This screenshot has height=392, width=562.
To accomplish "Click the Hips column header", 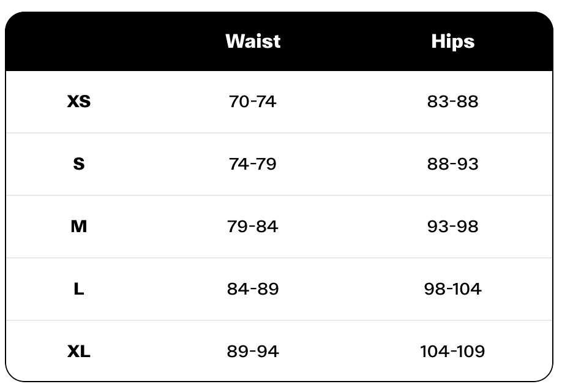I will 452,41.
